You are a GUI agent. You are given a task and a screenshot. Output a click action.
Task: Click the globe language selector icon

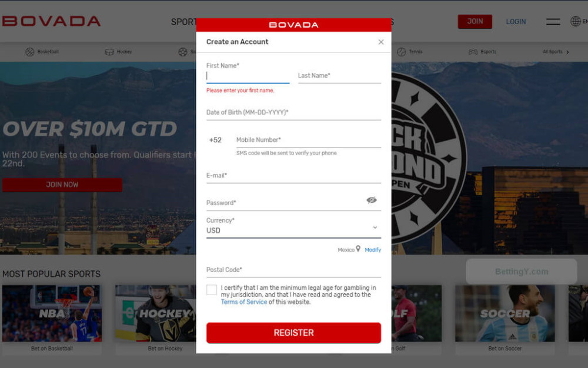point(574,21)
